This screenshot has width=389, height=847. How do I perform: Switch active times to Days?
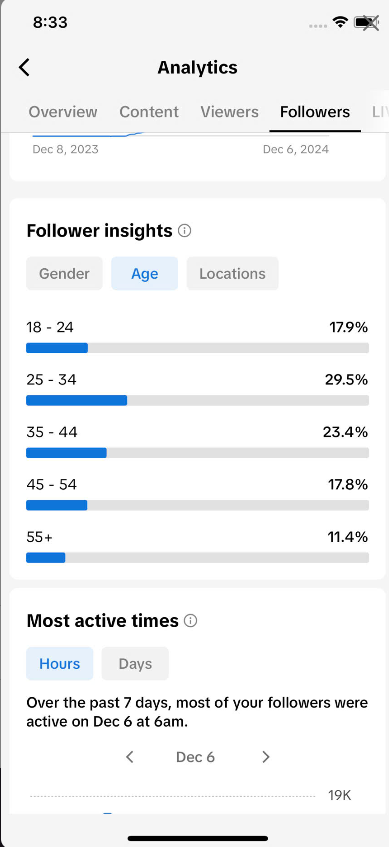(135, 664)
